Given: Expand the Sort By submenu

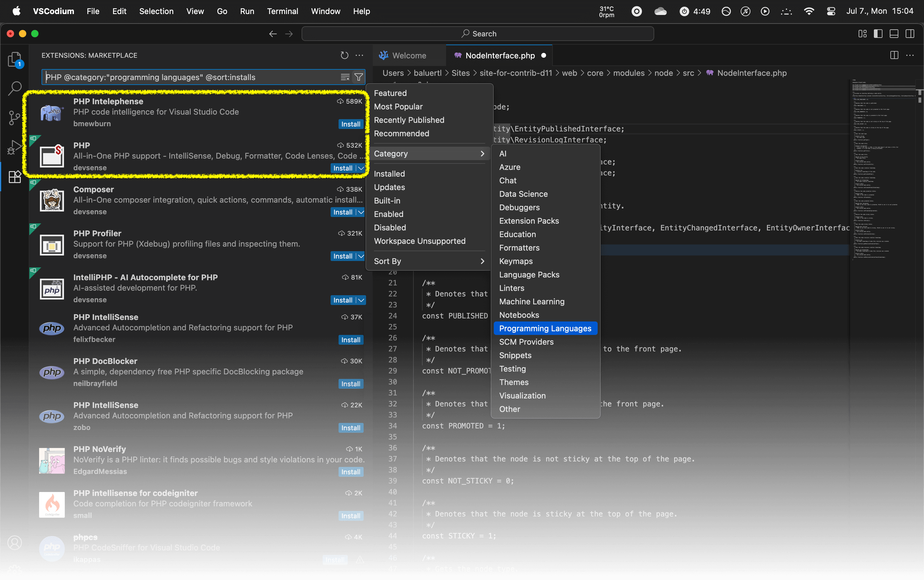Looking at the screenshot, I should point(429,261).
